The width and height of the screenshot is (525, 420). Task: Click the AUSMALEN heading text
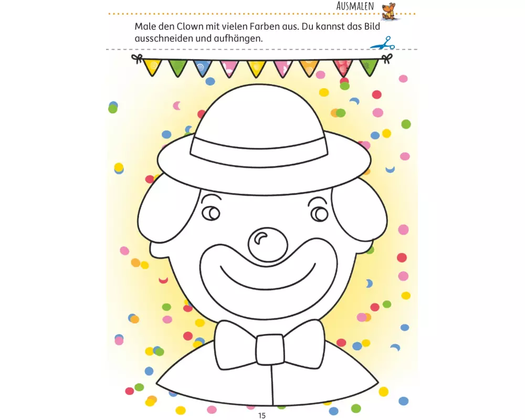355,6
